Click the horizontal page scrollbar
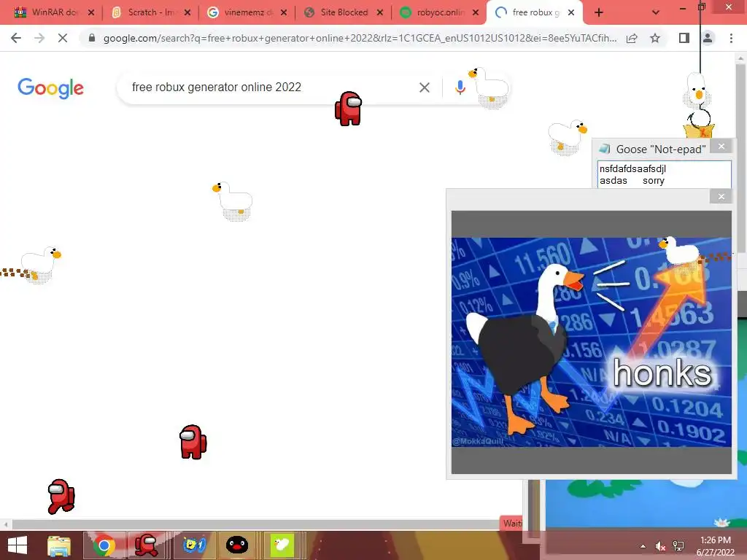Screen dimensions: 747x560 tap(255, 524)
